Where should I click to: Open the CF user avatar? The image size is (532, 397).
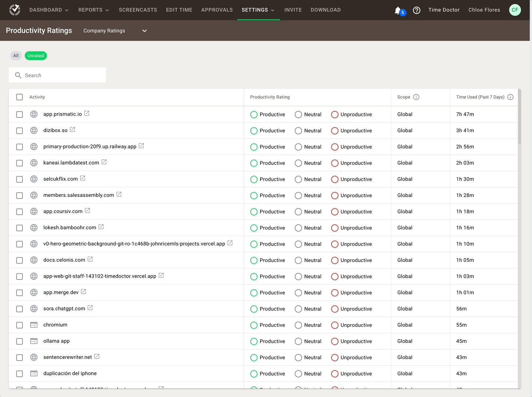515,10
